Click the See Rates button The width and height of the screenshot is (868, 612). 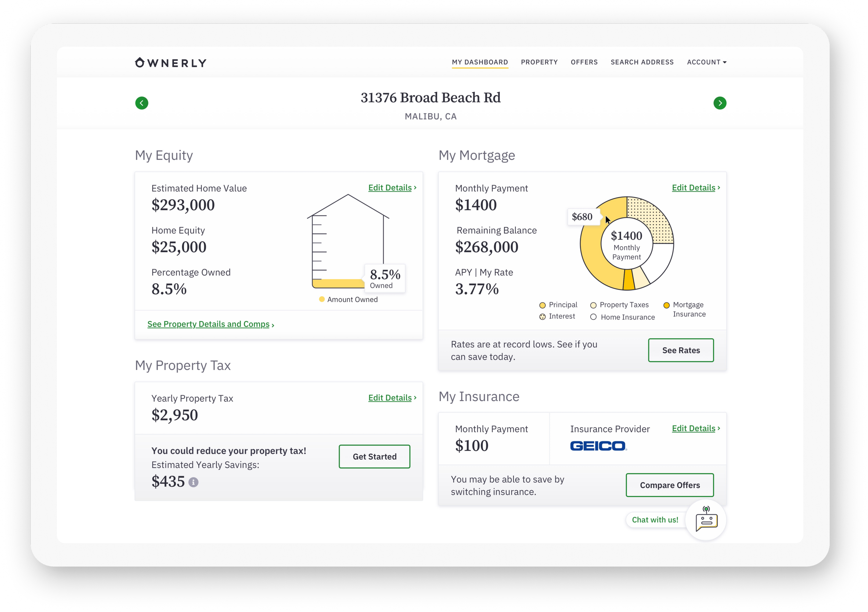pos(681,350)
